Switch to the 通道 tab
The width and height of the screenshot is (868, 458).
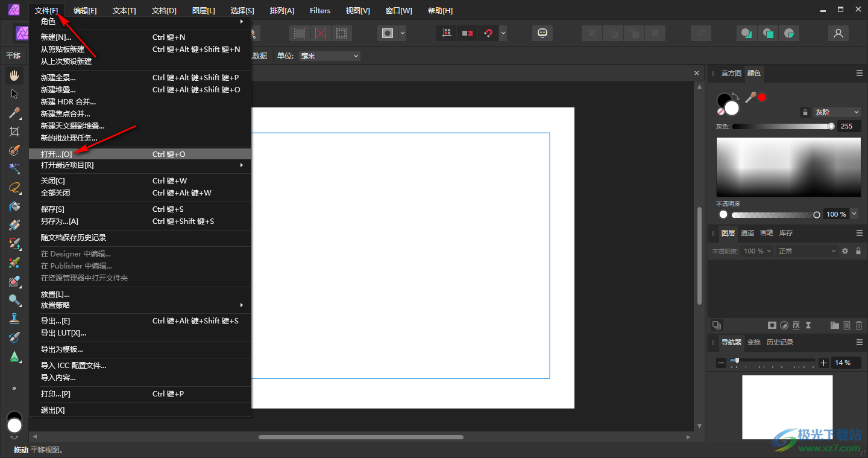pos(747,233)
